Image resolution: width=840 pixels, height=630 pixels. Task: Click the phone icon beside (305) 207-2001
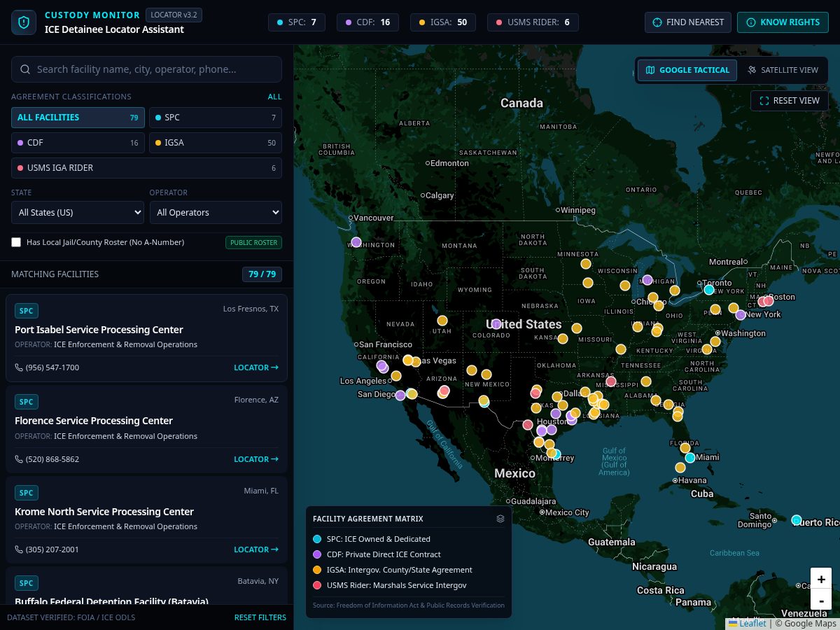click(x=19, y=549)
